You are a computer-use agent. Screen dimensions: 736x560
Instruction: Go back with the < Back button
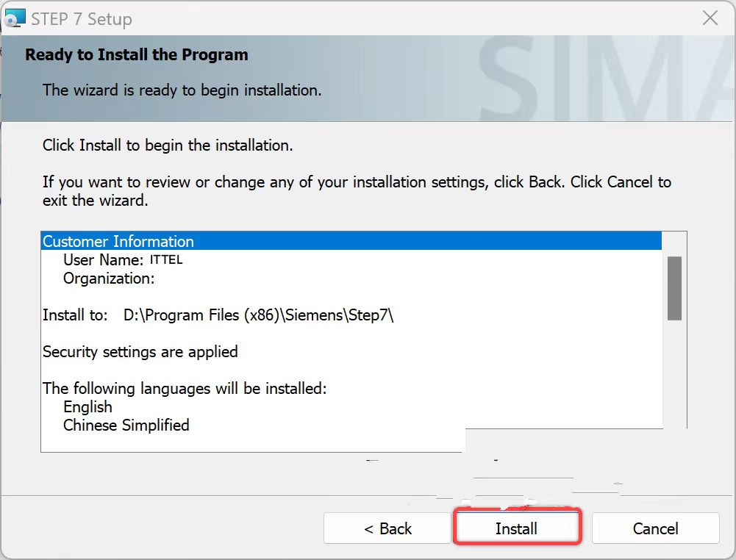[x=387, y=528]
